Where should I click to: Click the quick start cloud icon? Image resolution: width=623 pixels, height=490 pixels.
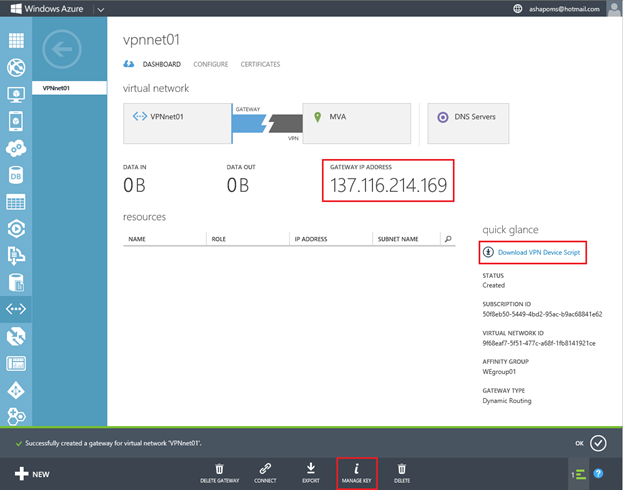[x=128, y=64]
